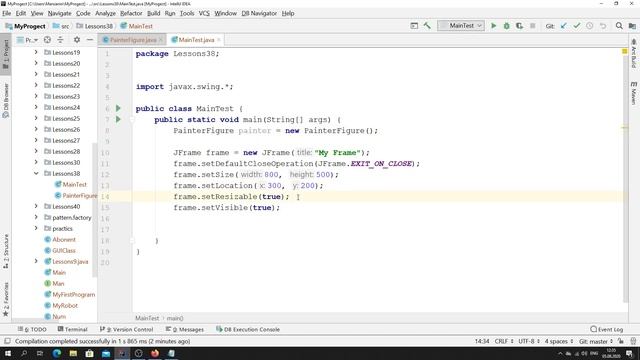This screenshot has height=360, width=640.
Task: Open the Project view selector dropdown
Action: click(27, 40)
